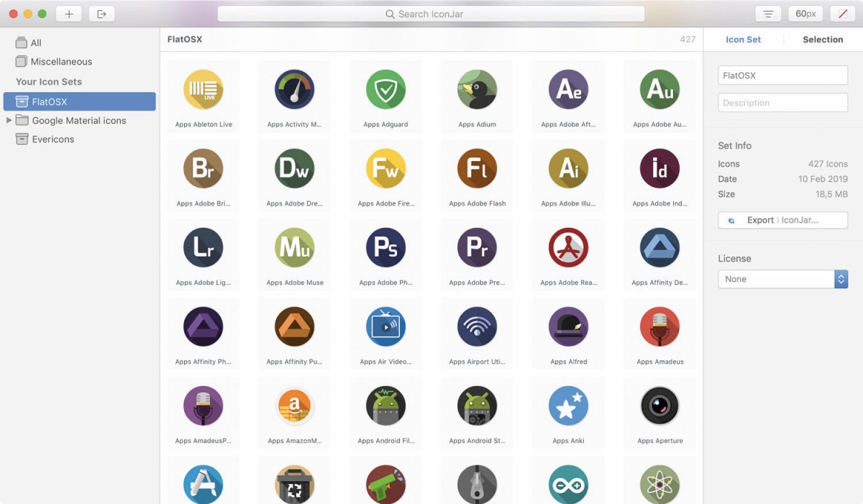The height and width of the screenshot is (504, 863).
Task: Select the Adobe Fireworks Fw icon
Action: (386, 168)
